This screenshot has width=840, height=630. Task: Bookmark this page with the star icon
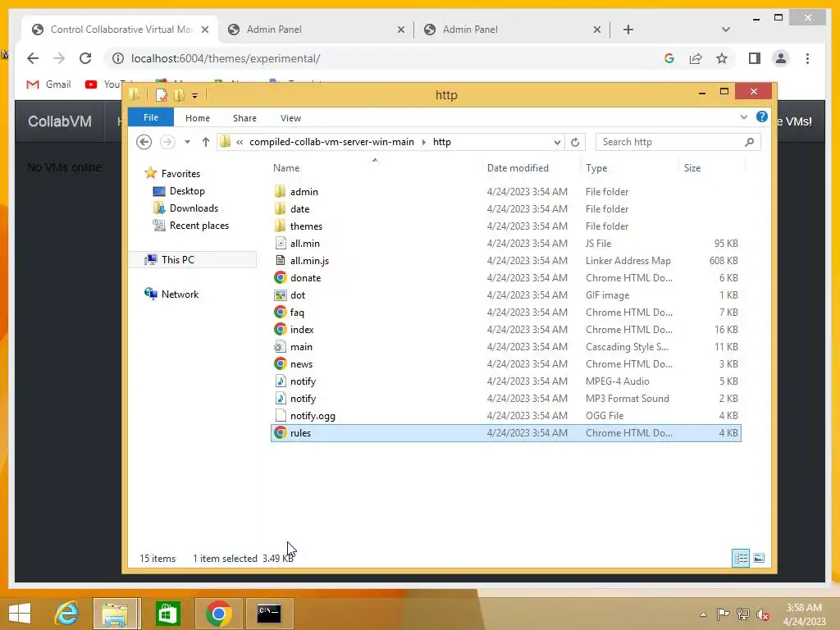722,58
